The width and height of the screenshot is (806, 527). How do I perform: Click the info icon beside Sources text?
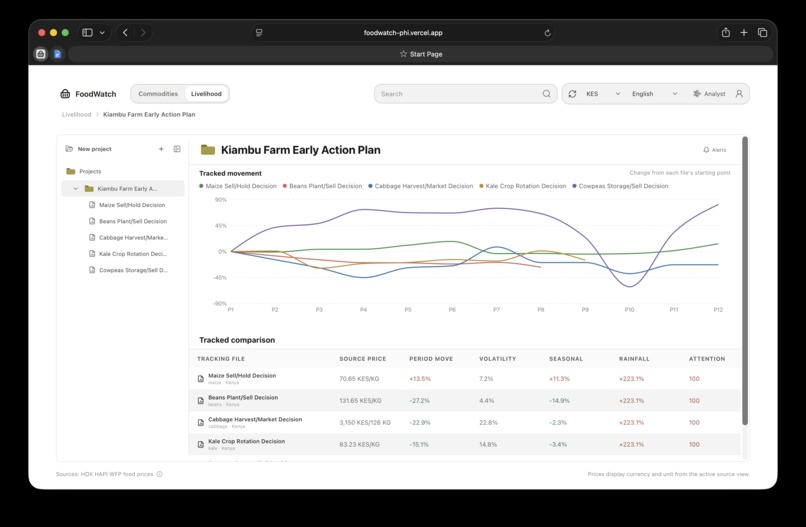click(x=159, y=474)
